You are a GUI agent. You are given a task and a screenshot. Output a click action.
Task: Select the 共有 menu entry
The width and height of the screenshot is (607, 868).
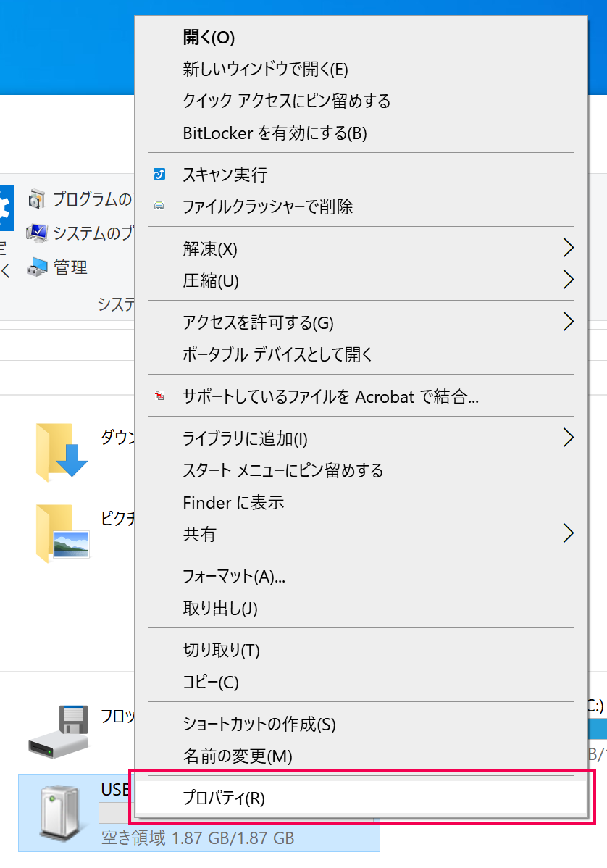(x=361, y=534)
